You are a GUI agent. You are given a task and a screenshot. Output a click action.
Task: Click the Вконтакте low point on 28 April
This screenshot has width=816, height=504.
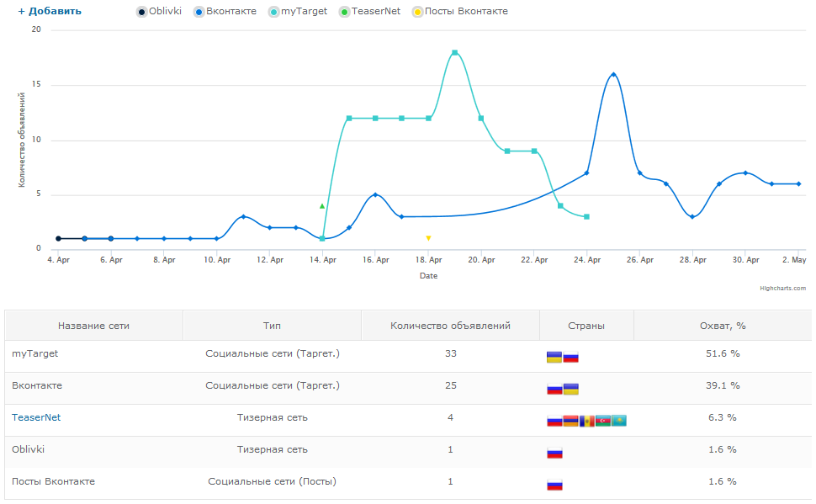[x=692, y=216]
